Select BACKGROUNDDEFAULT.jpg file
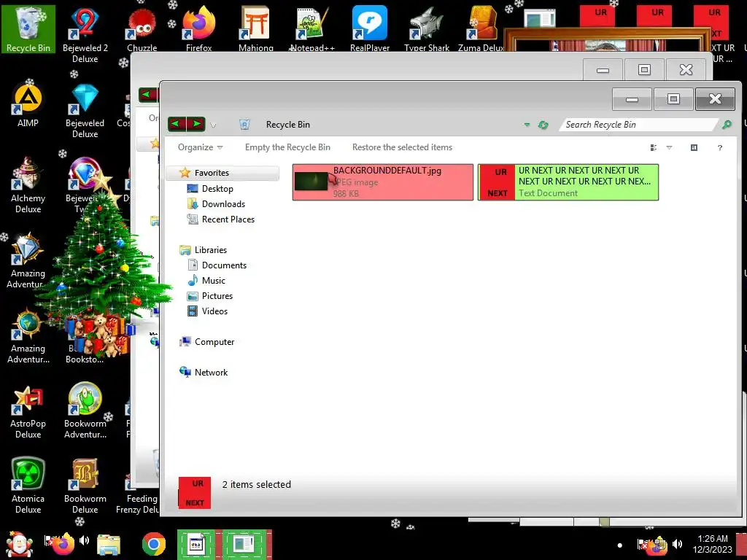The image size is (747, 560). point(382,182)
